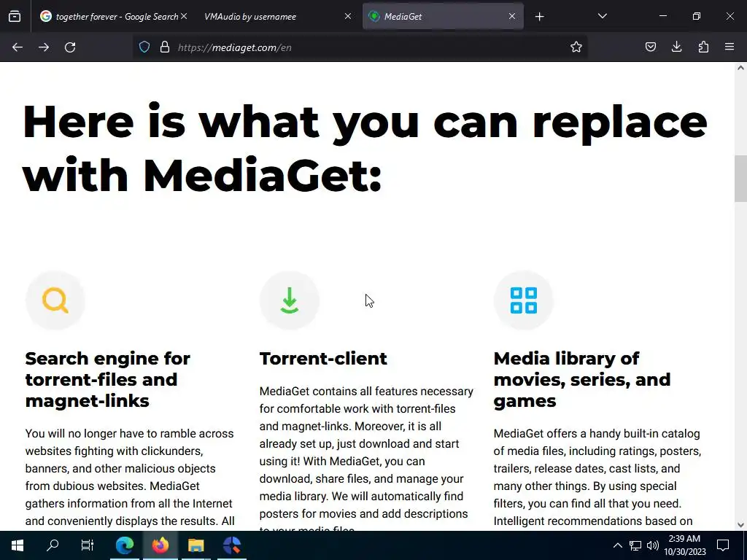List all tabs dropdown arrow

click(x=602, y=16)
